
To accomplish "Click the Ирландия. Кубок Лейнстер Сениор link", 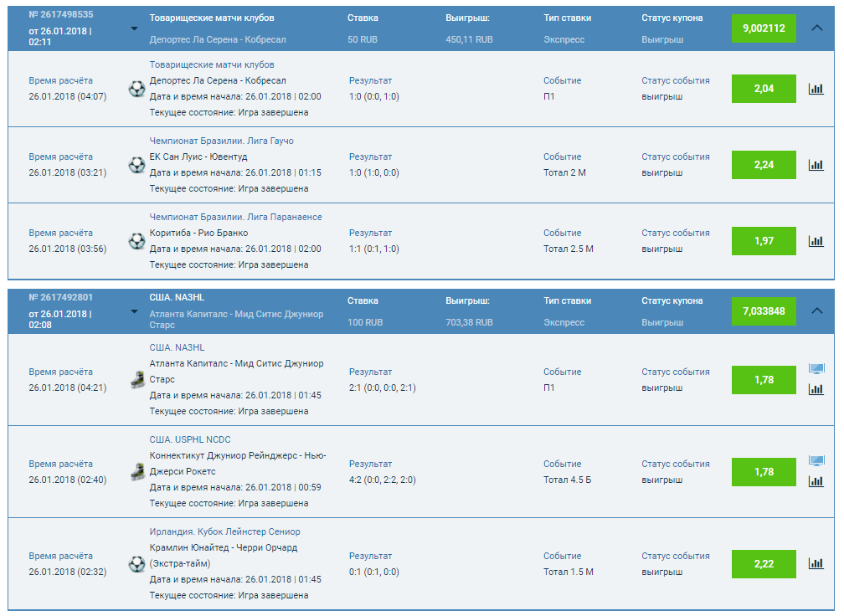I will pyautogui.click(x=224, y=531).
